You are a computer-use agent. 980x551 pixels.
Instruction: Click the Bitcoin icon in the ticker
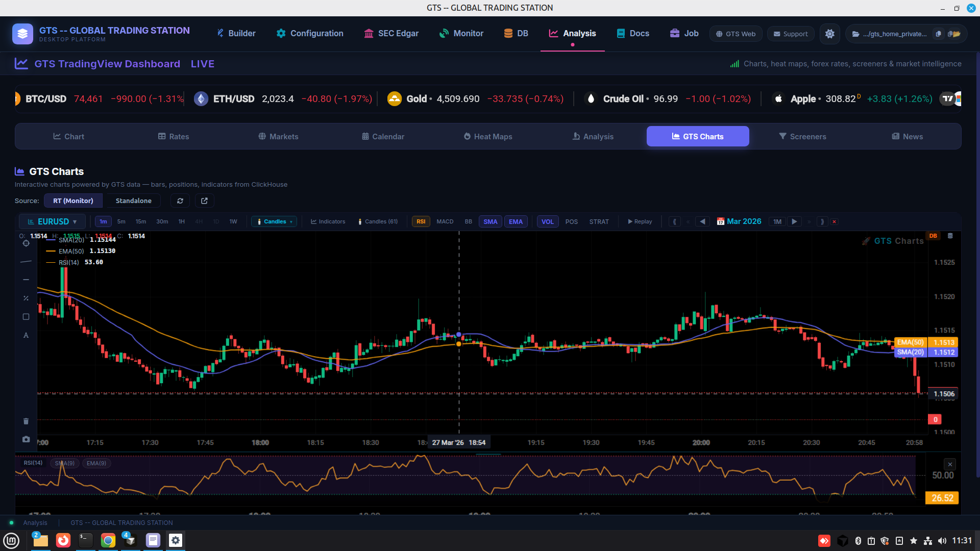[17, 98]
